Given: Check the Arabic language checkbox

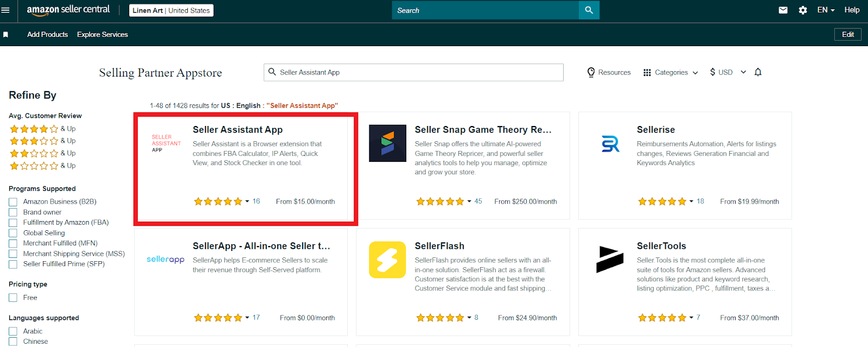Looking at the screenshot, I should tap(13, 331).
